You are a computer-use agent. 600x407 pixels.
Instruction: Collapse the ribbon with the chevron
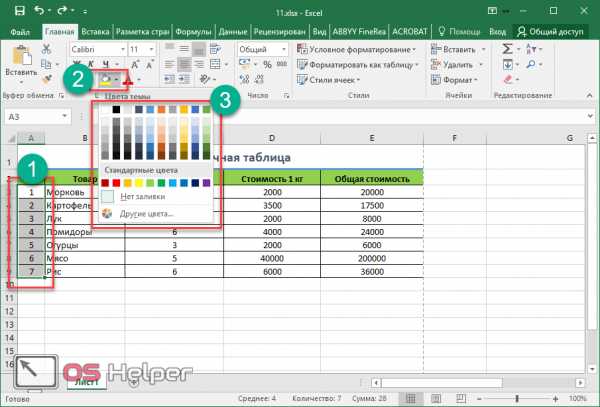pyautogui.click(x=589, y=95)
